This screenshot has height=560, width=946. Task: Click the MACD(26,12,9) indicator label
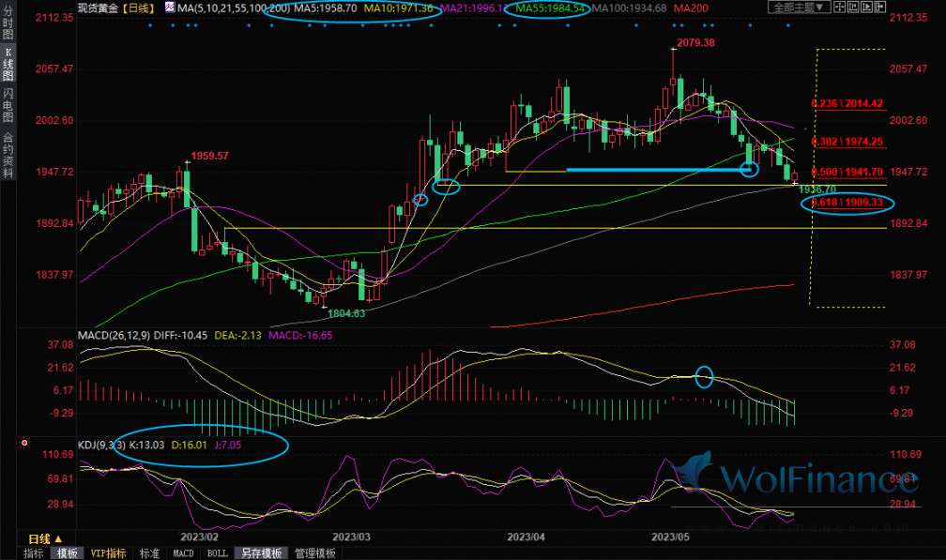click(x=114, y=335)
